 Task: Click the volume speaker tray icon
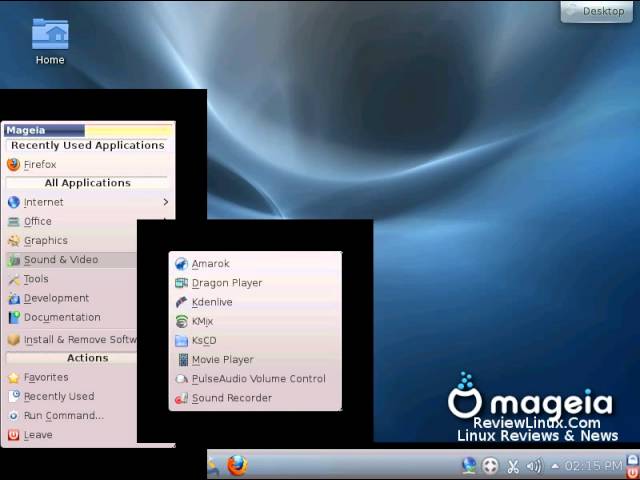click(534, 465)
